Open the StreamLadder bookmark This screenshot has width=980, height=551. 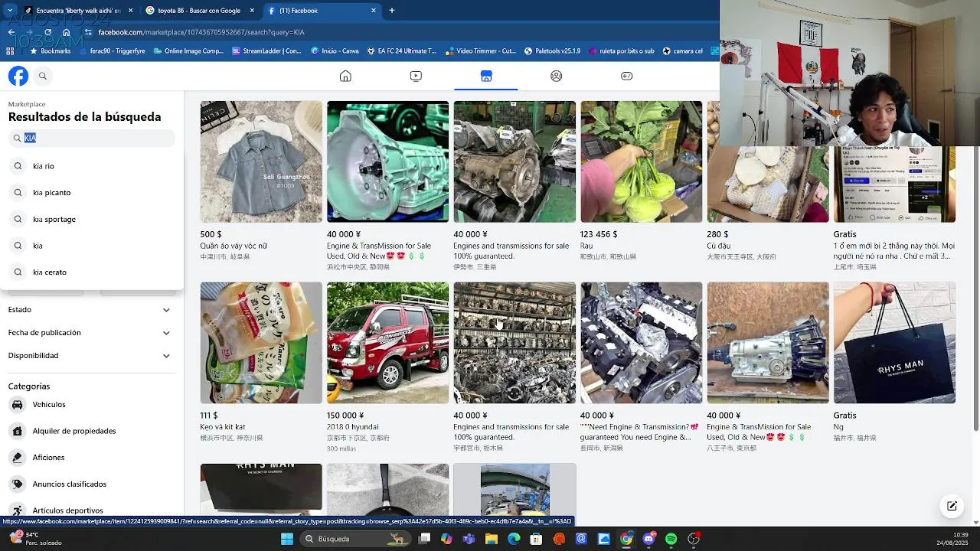pos(267,51)
